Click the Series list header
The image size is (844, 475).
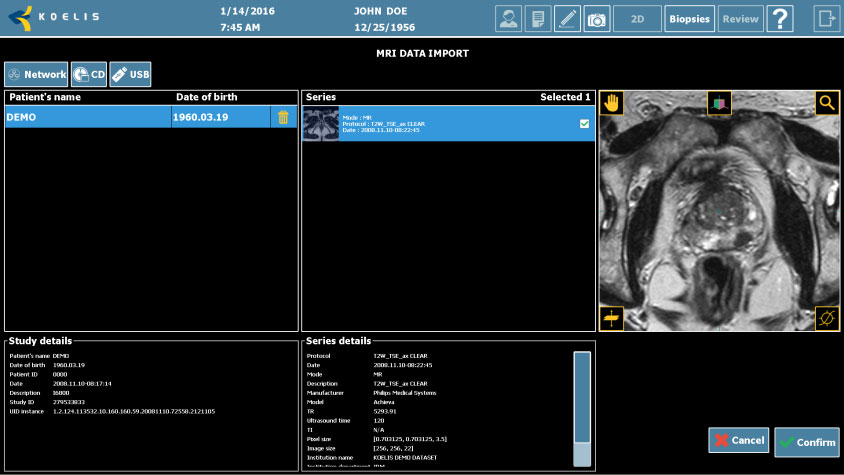(321, 97)
